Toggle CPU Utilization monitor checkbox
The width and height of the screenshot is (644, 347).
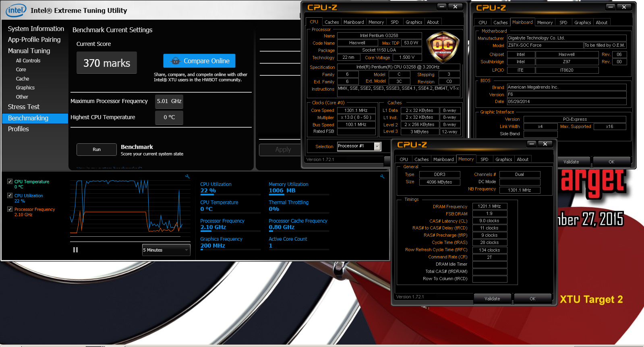pos(10,195)
